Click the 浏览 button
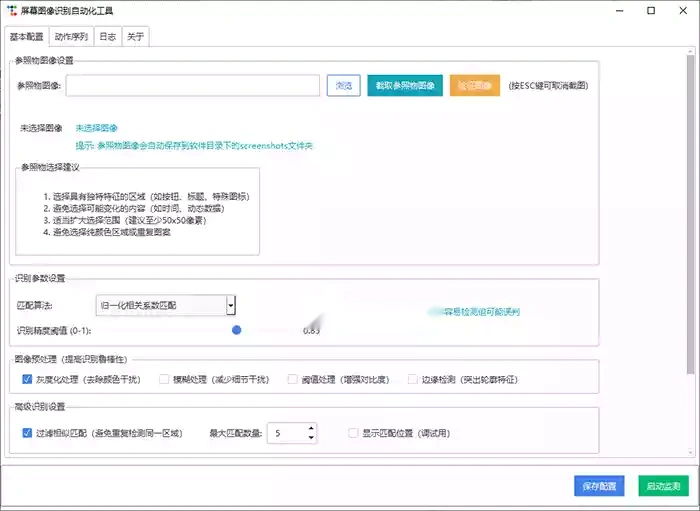 click(x=343, y=86)
